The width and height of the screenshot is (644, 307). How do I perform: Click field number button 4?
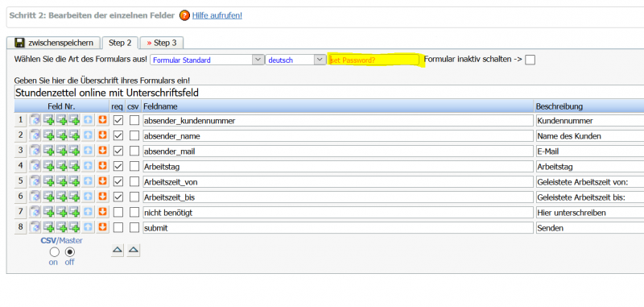(x=21, y=166)
